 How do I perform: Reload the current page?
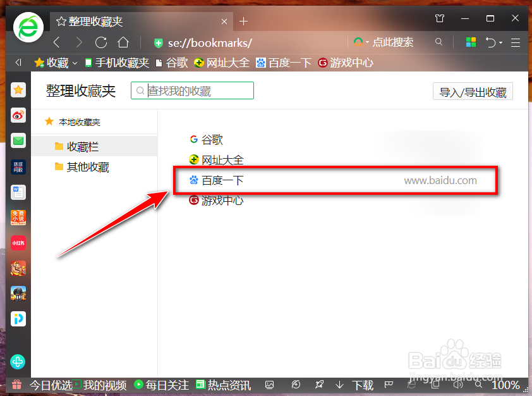tap(101, 42)
